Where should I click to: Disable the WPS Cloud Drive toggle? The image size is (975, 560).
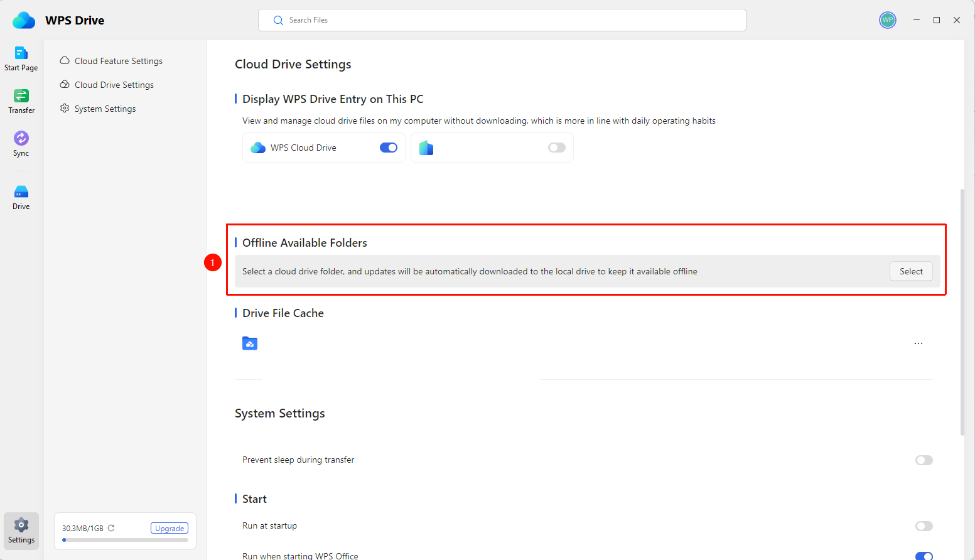click(389, 148)
